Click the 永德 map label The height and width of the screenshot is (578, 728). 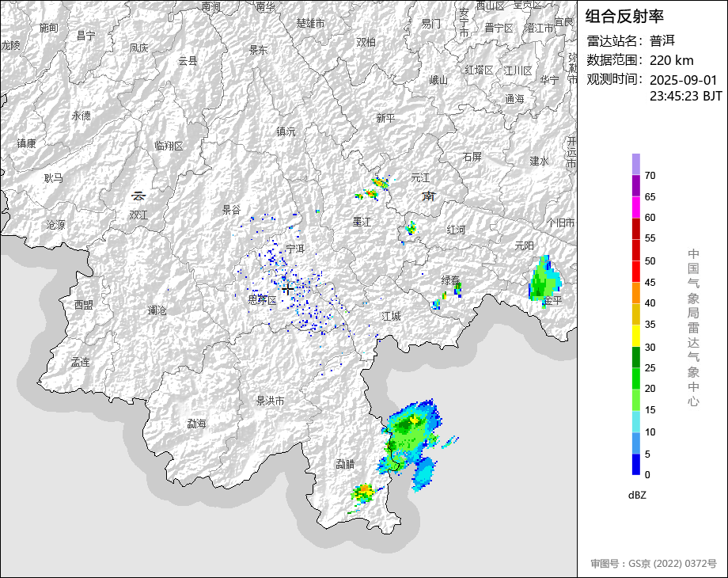[x=82, y=116]
